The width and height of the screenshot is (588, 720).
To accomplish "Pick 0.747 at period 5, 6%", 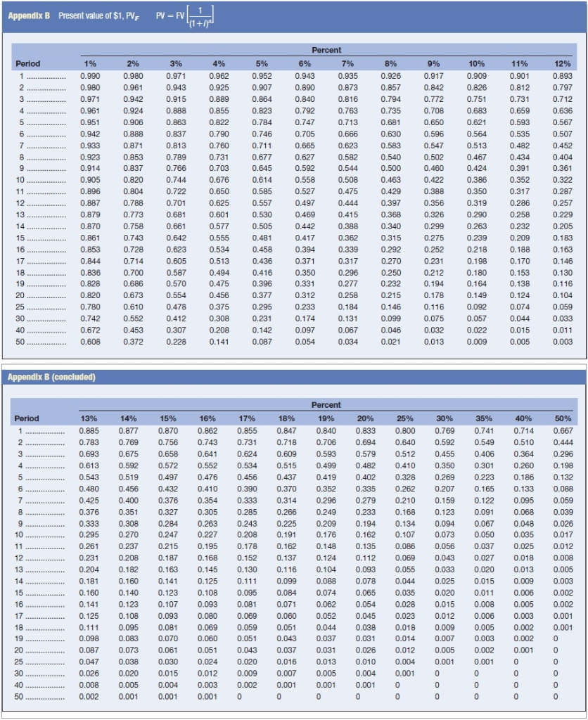I will [x=305, y=122].
